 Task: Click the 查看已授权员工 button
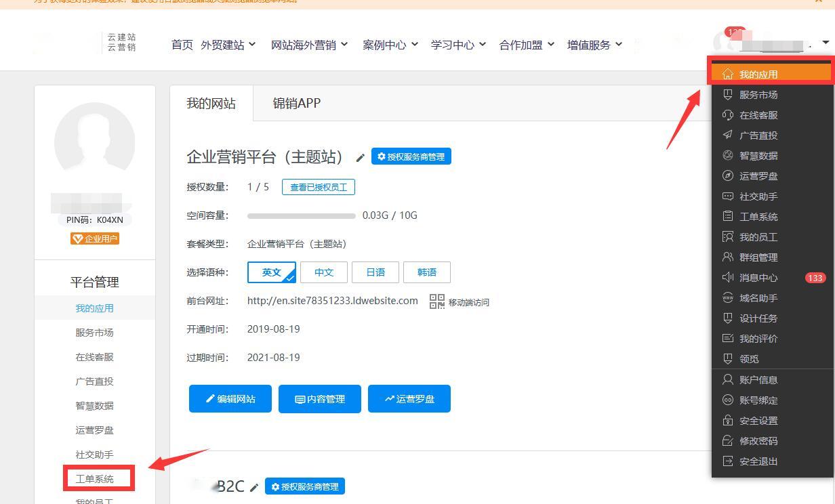tap(319, 187)
